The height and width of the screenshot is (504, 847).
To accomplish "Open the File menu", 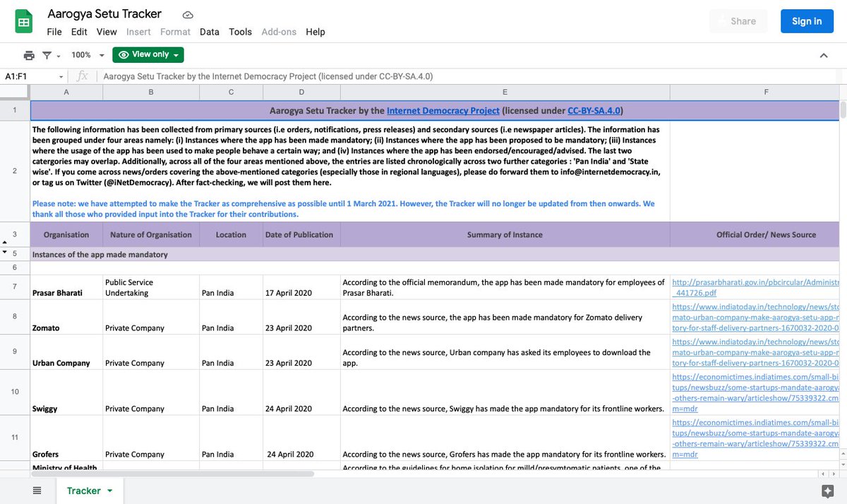I will [54, 32].
